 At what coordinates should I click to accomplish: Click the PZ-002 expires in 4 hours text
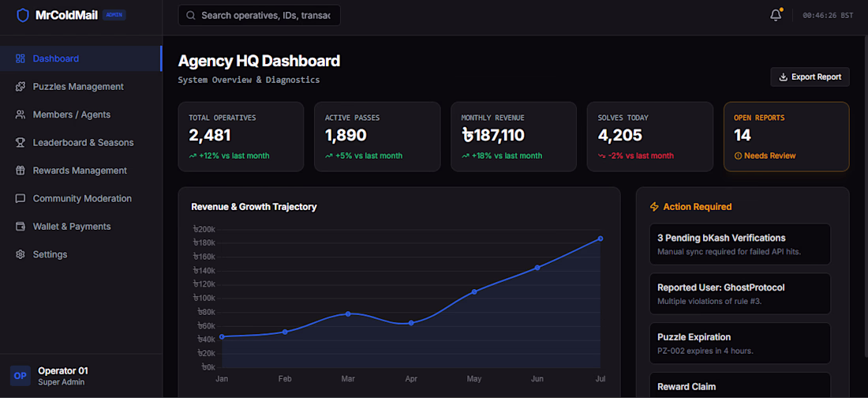tap(705, 351)
